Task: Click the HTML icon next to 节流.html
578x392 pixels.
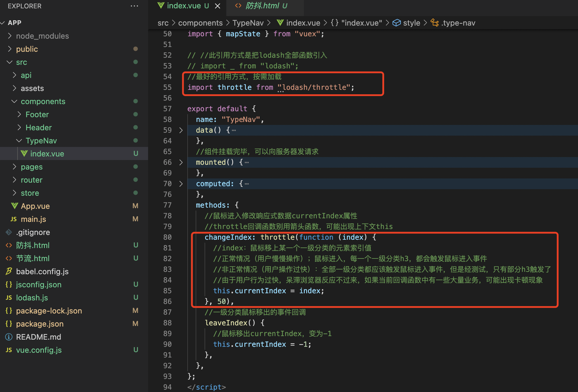Action: pyautogui.click(x=9, y=258)
